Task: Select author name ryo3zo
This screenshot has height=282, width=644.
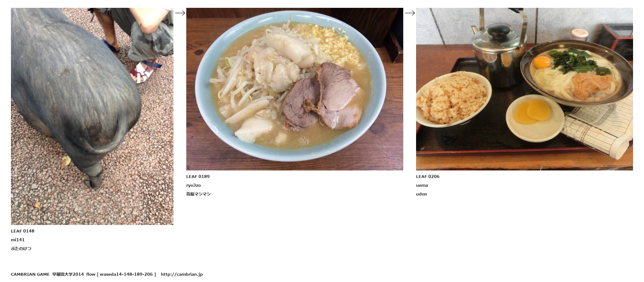Action: [193, 185]
